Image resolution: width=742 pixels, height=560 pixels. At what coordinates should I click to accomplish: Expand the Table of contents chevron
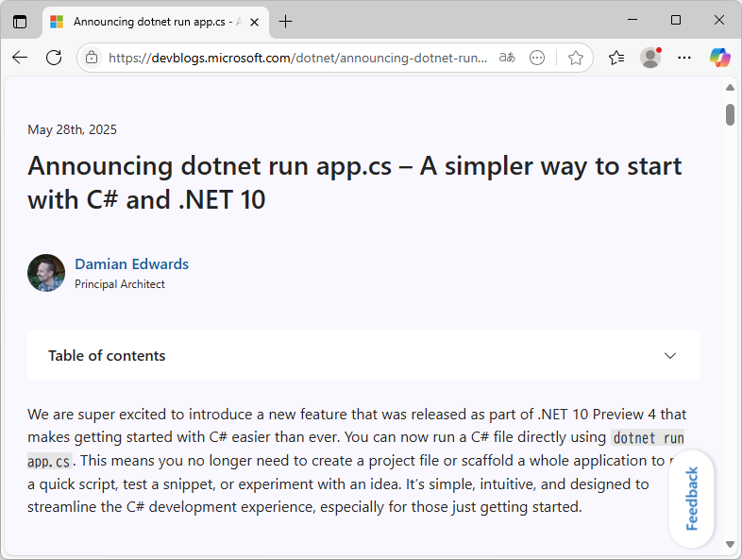pos(670,355)
